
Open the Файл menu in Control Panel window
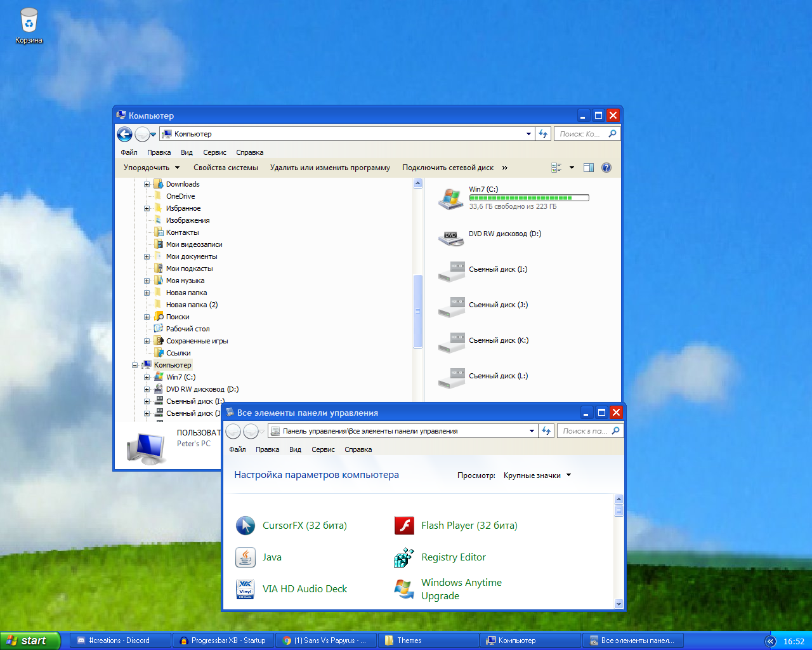237,449
